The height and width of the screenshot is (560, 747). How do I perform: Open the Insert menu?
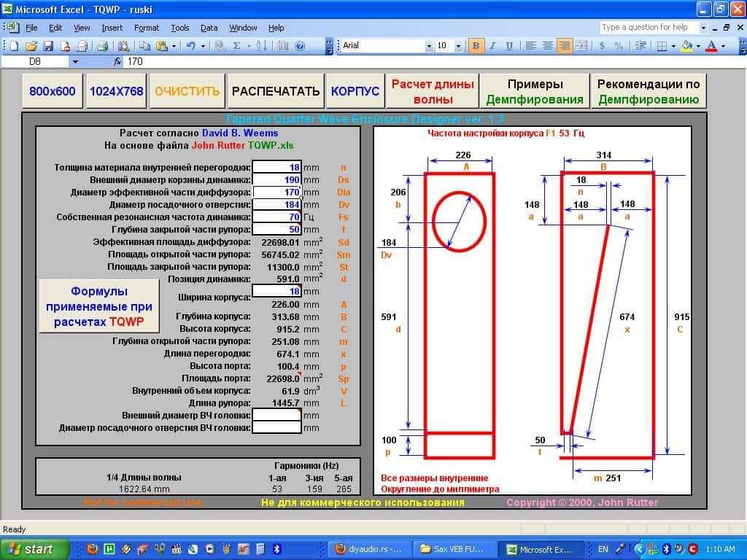click(112, 28)
